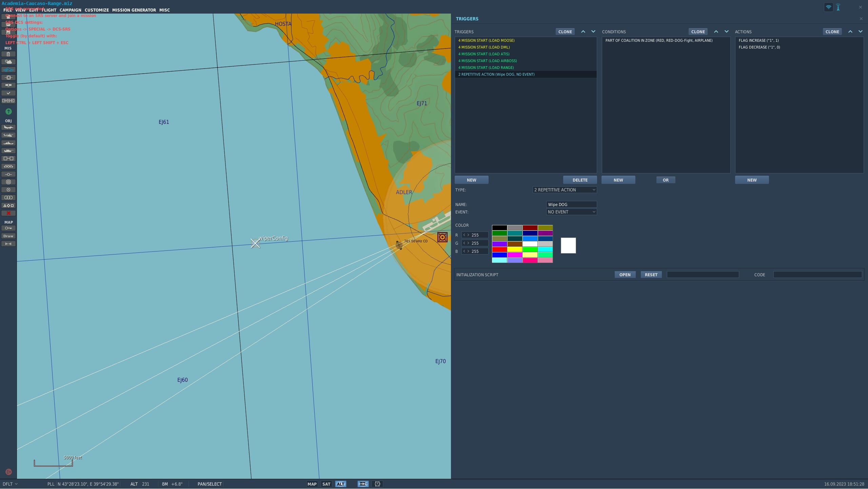Expand the EVENT dropdown showing NO EVENT
The width and height of the screenshot is (868, 489).
point(571,212)
